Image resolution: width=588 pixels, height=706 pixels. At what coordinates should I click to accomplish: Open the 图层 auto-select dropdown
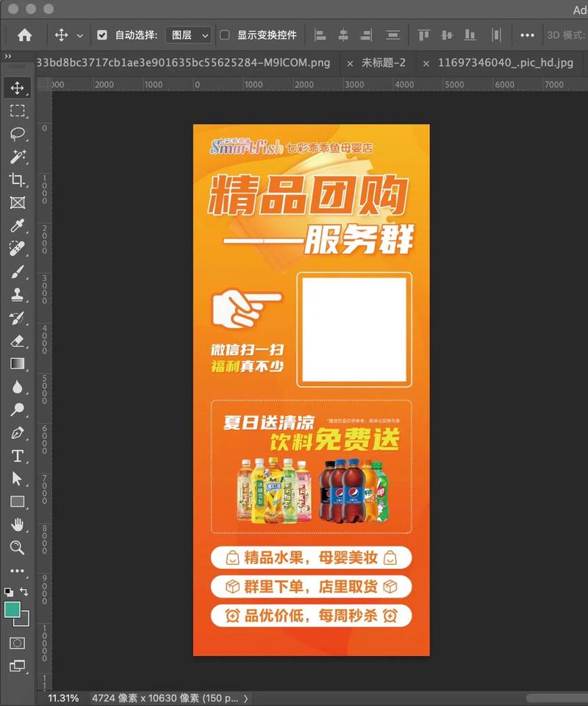188,35
